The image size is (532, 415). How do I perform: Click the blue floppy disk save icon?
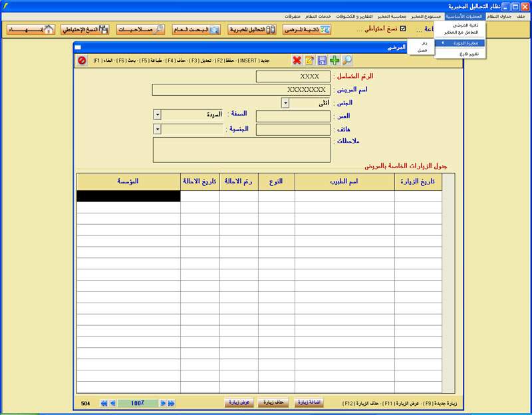coord(322,61)
